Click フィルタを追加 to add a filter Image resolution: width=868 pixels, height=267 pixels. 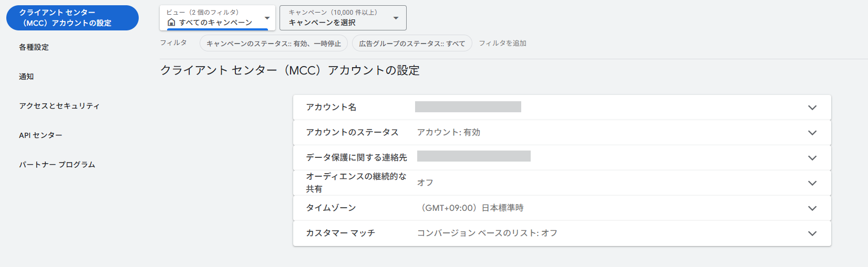point(502,44)
